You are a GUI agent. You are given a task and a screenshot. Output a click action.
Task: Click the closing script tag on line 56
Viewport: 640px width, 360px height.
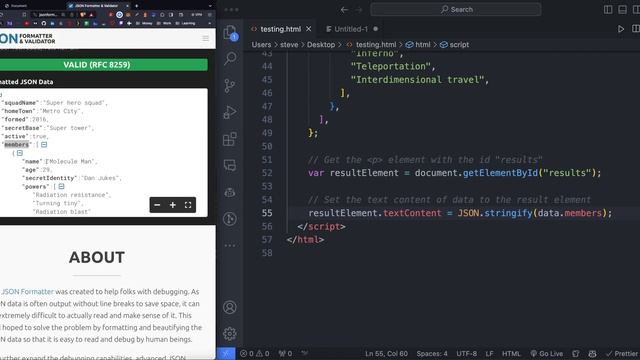click(321, 226)
